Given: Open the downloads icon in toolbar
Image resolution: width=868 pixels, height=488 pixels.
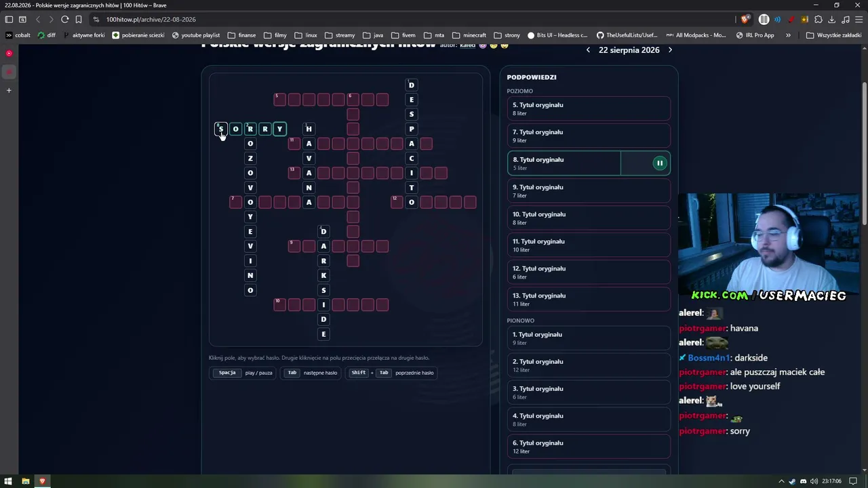Looking at the screenshot, I should pos(831,19).
